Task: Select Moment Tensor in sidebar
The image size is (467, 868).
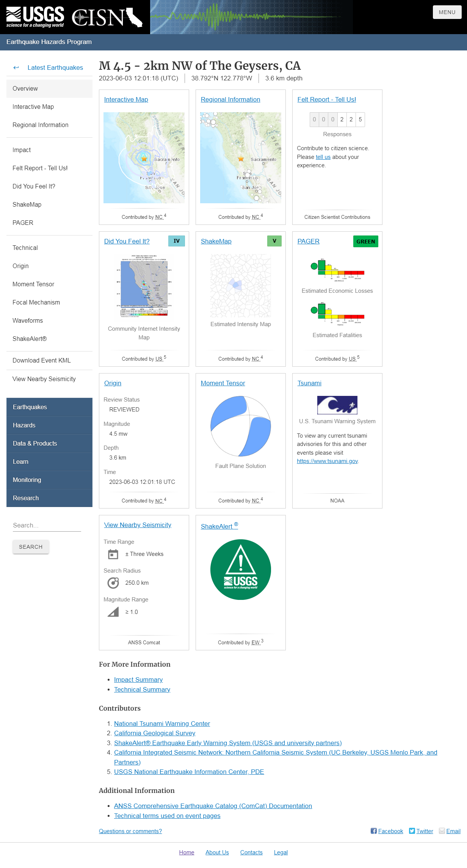Action: click(x=33, y=284)
